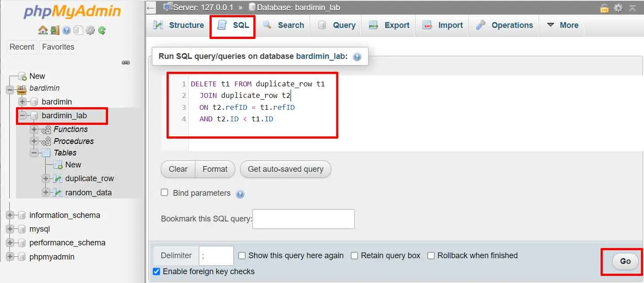Toggle the Rollback when finished checkbox
Screen dimensions: 644x283
click(431, 256)
